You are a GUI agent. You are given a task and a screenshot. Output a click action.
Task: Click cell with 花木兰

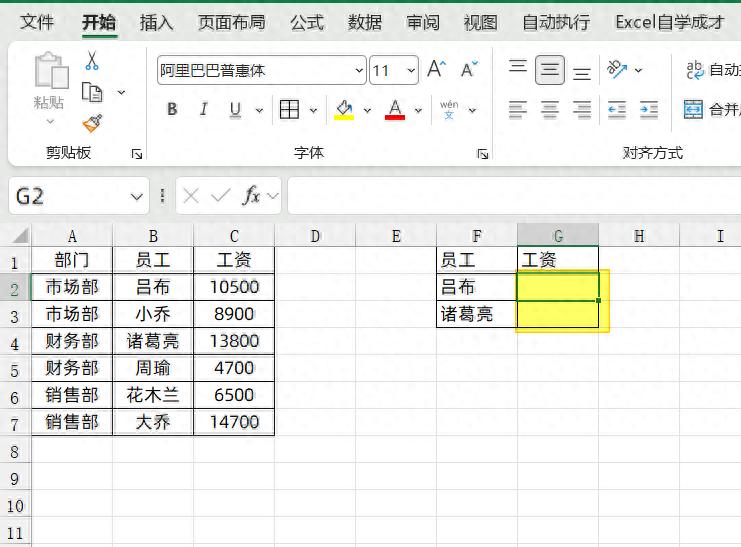tap(153, 395)
